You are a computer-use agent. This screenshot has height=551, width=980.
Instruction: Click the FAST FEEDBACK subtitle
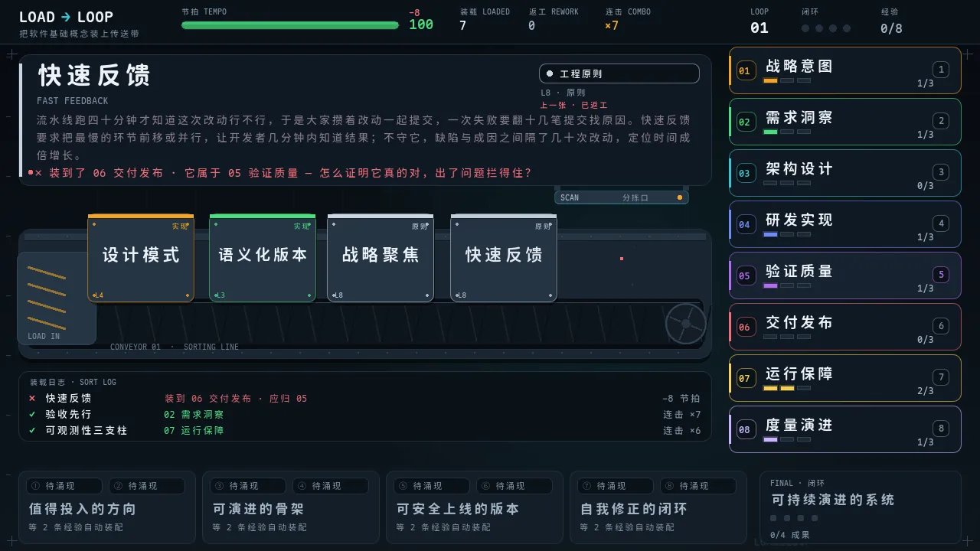pos(73,101)
